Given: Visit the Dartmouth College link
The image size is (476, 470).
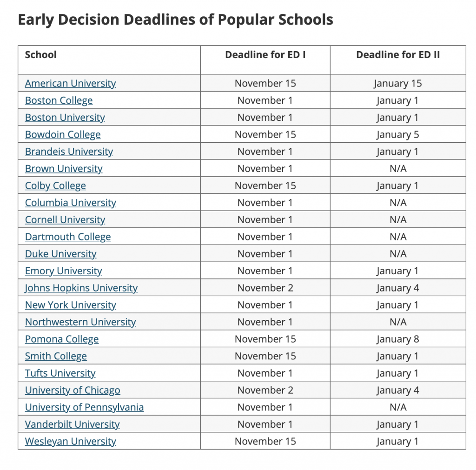Looking at the screenshot, I should (x=68, y=237).
